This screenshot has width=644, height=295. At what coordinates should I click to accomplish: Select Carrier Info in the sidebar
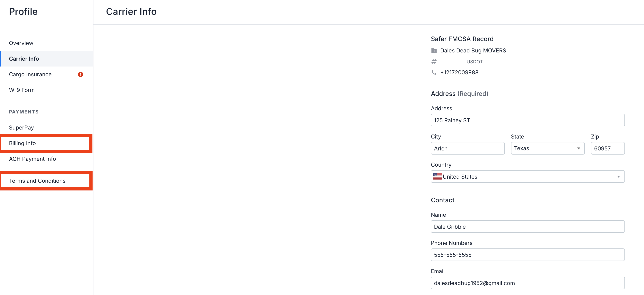[47, 58]
